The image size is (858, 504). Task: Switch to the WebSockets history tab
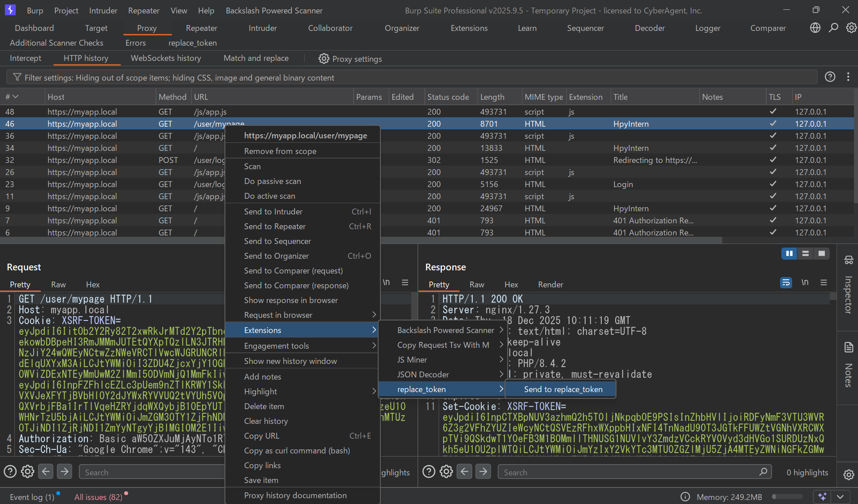click(x=166, y=58)
